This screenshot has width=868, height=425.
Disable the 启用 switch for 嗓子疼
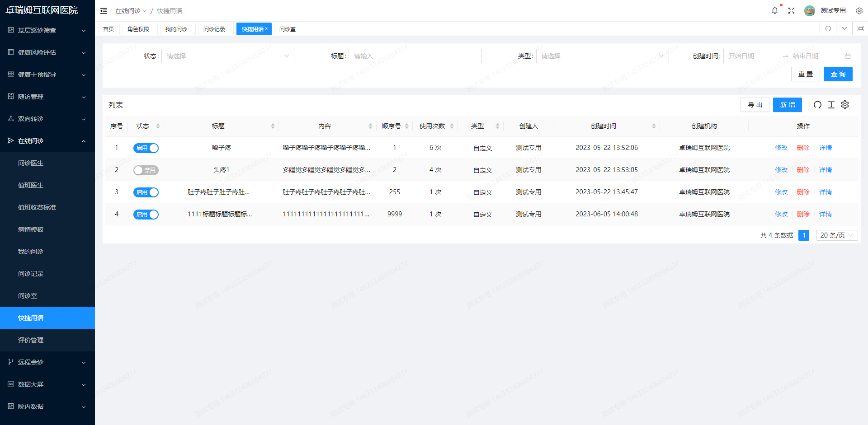click(146, 148)
